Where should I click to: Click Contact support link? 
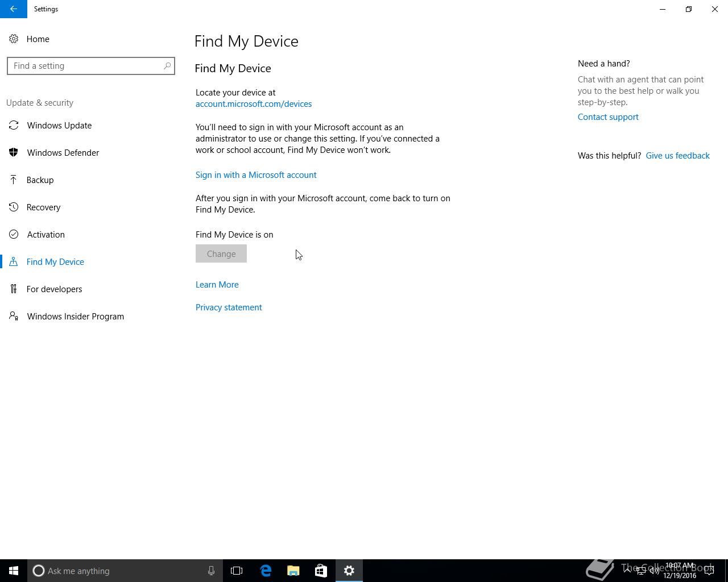608,117
